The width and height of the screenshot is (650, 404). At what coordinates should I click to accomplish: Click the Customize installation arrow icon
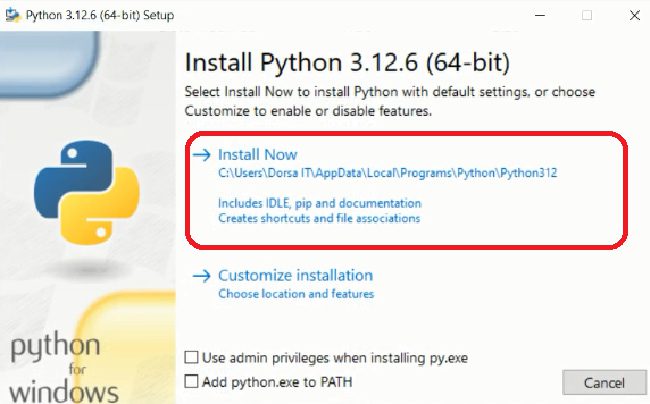coord(202,276)
